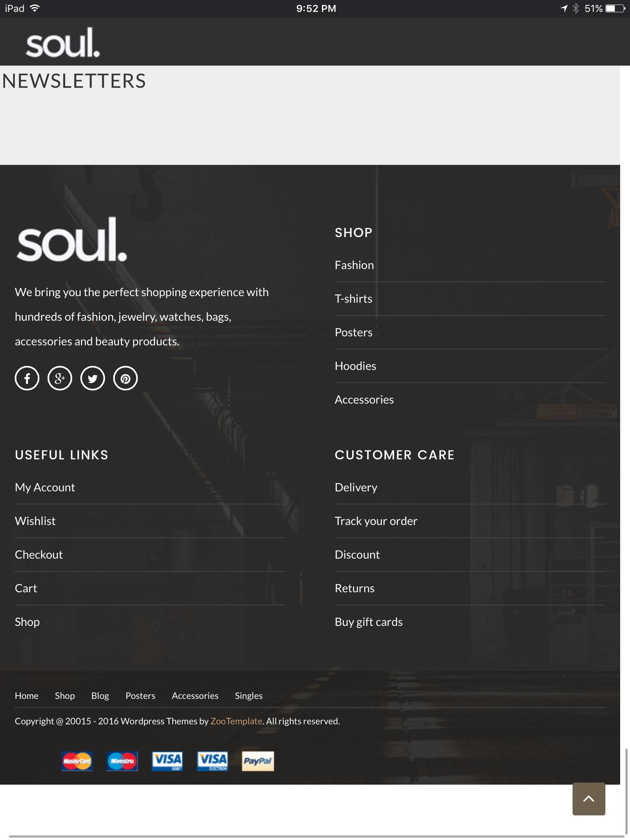
Task: Open My Account link
Action: click(45, 487)
